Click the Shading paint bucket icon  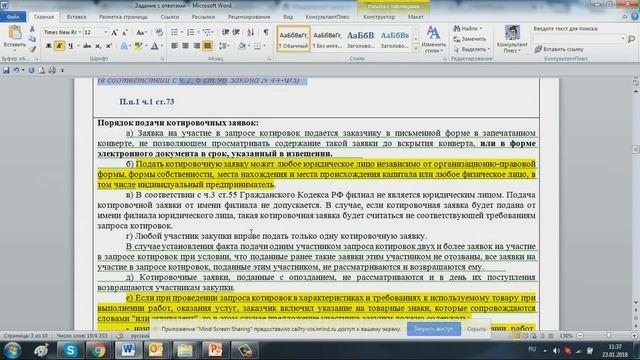click(x=241, y=46)
